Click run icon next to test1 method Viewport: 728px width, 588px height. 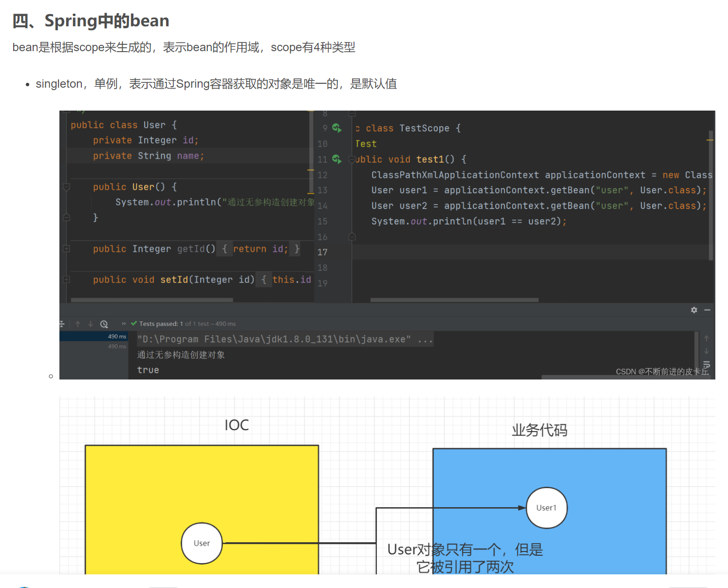pyautogui.click(x=336, y=159)
